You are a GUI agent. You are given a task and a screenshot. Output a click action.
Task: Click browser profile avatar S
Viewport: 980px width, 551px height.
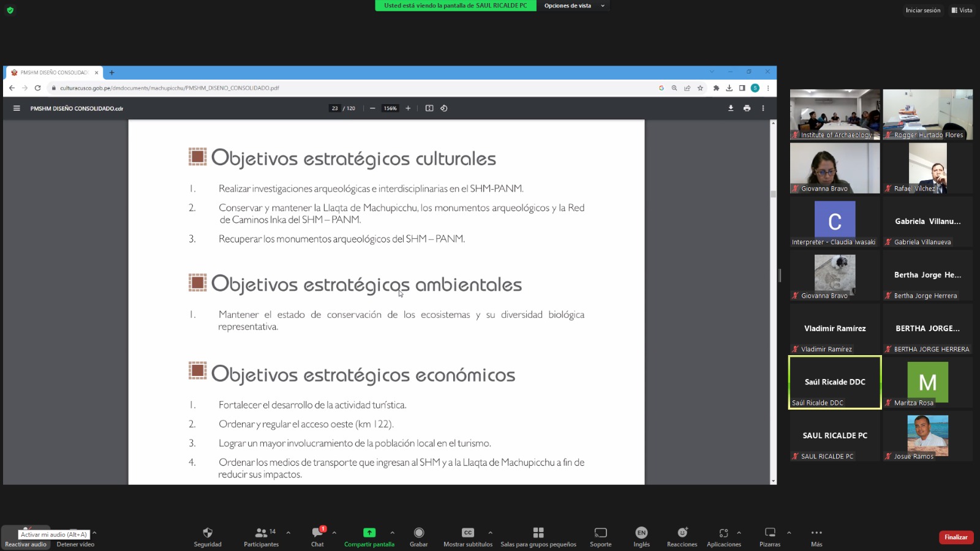click(x=755, y=88)
